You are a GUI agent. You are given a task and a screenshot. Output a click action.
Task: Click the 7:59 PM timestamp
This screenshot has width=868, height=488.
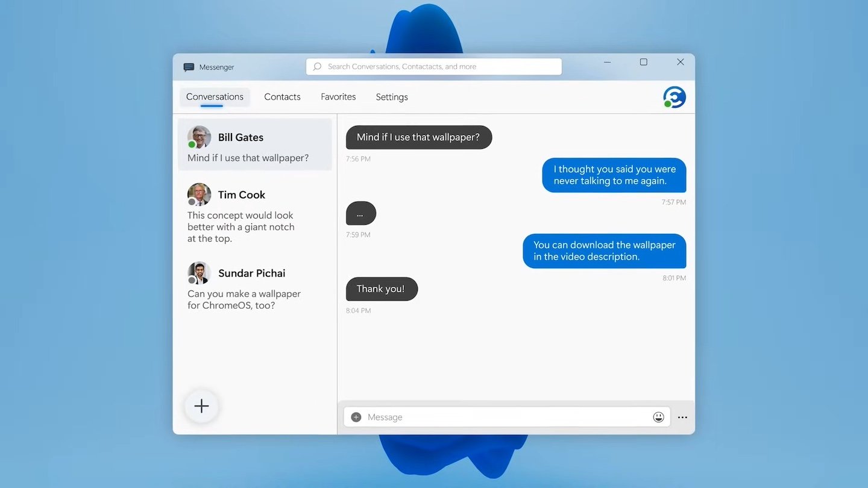[x=358, y=235]
